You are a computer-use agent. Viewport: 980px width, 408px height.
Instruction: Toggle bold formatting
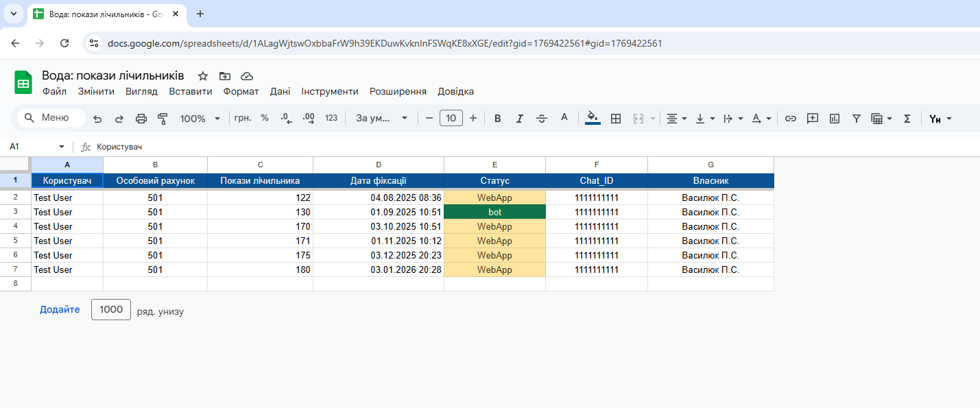click(497, 118)
